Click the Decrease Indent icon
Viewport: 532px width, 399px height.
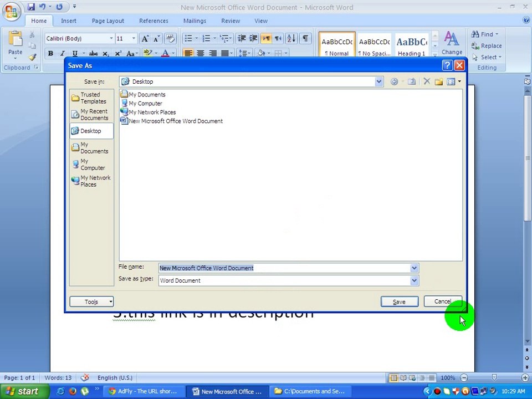coord(242,38)
